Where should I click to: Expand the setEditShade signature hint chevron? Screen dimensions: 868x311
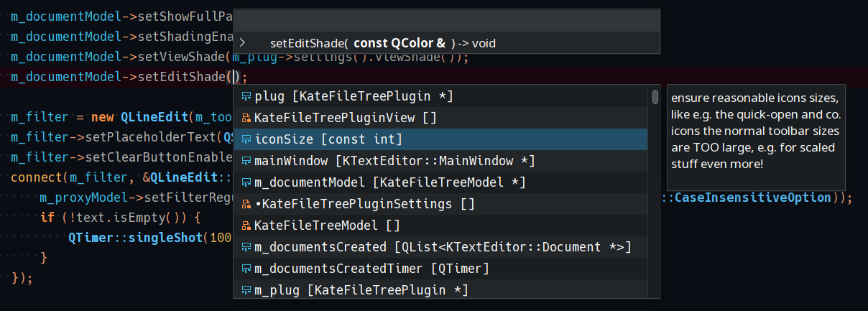tap(243, 43)
